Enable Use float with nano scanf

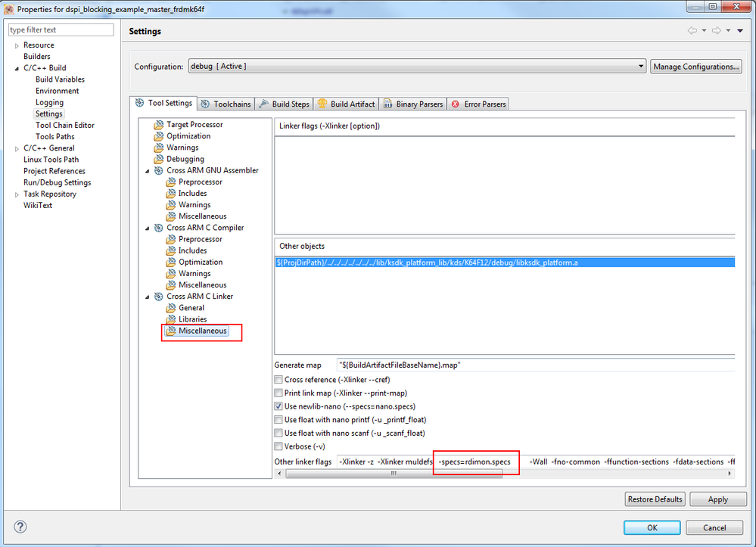[278, 434]
